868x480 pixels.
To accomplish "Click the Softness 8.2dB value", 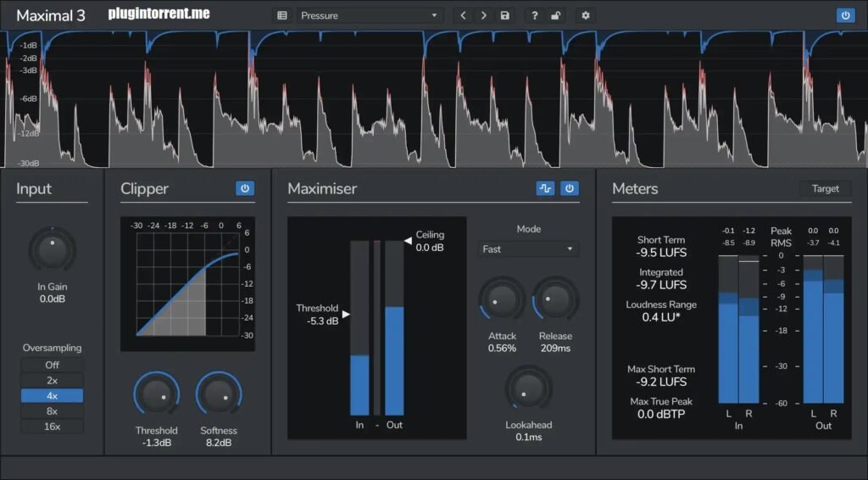I will coord(219,443).
